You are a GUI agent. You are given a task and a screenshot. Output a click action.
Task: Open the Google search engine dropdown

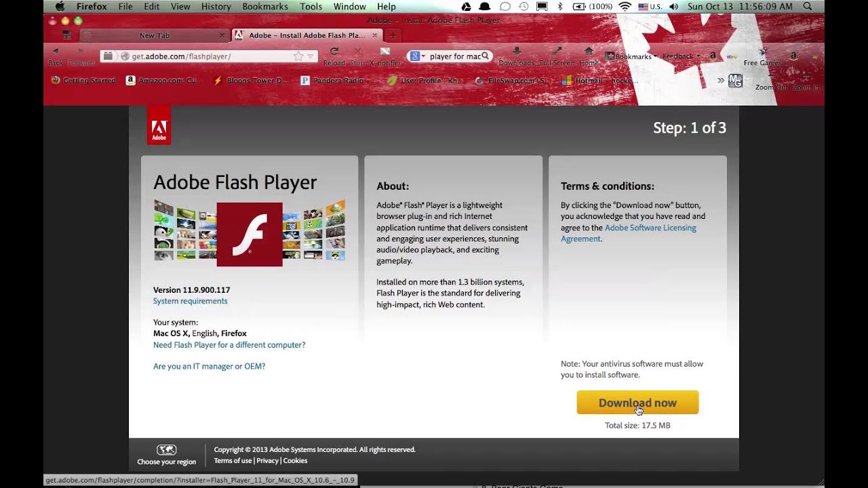pos(417,56)
